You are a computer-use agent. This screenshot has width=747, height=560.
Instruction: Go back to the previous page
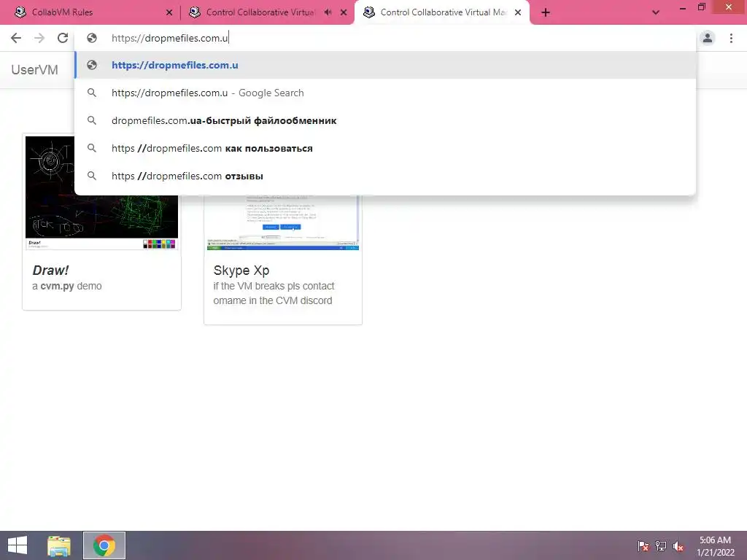coord(16,38)
